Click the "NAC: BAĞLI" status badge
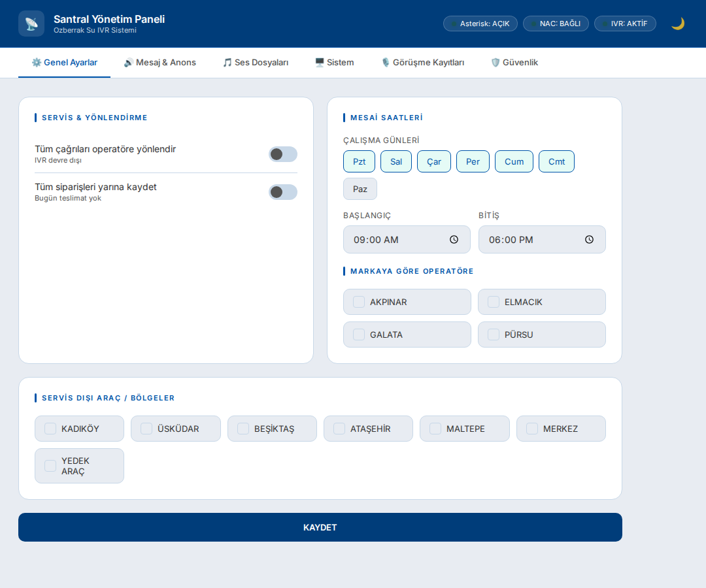The height and width of the screenshot is (588, 706). click(x=556, y=24)
